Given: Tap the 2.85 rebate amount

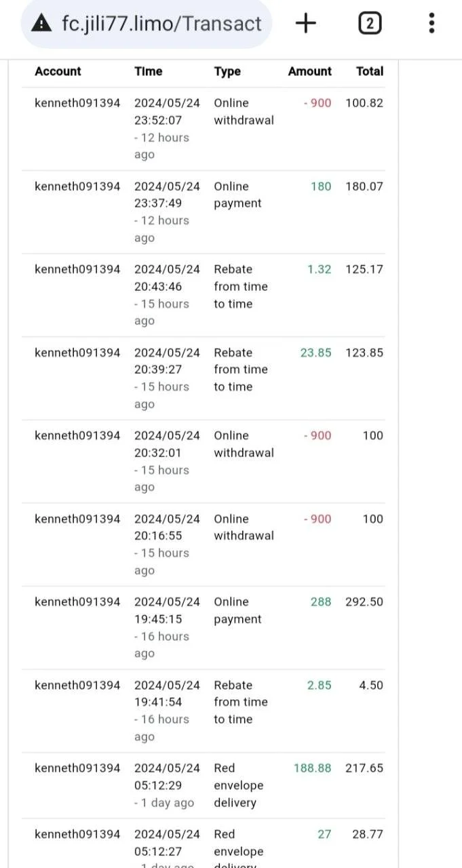Looking at the screenshot, I should [320, 685].
